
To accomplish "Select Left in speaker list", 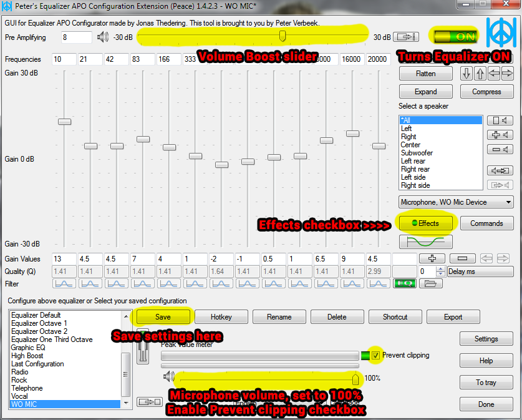I will click(406, 128).
